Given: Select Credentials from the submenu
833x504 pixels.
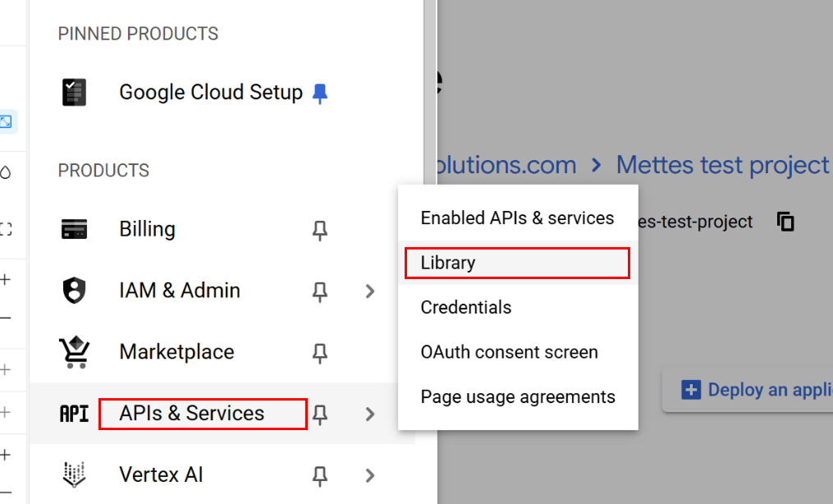Looking at the screenshot, I should point(517,308).
